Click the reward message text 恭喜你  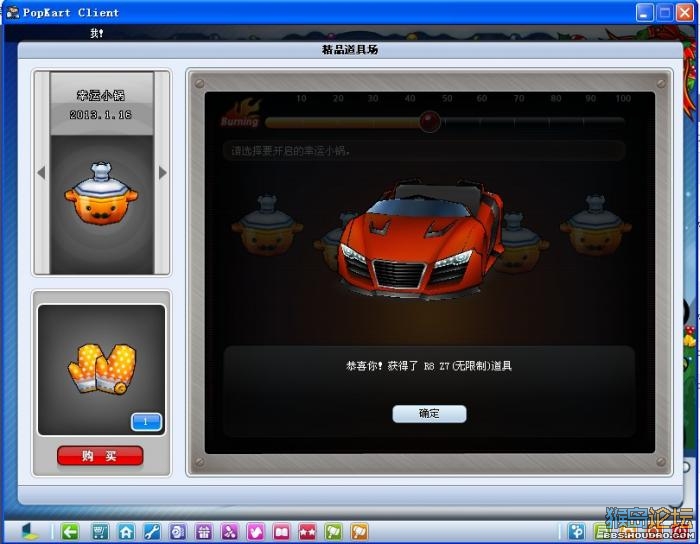pyautogui.click(x=429, y=366)
